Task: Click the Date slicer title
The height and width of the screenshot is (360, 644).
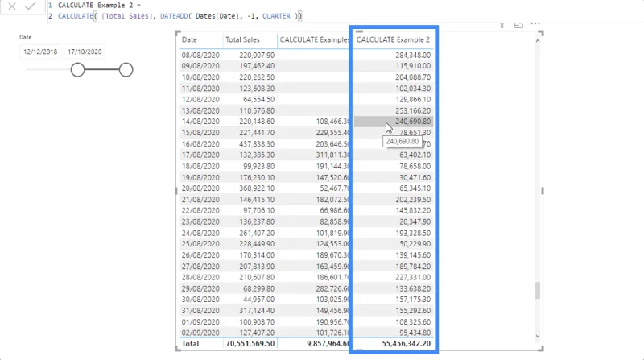Action: click(26, 37)
